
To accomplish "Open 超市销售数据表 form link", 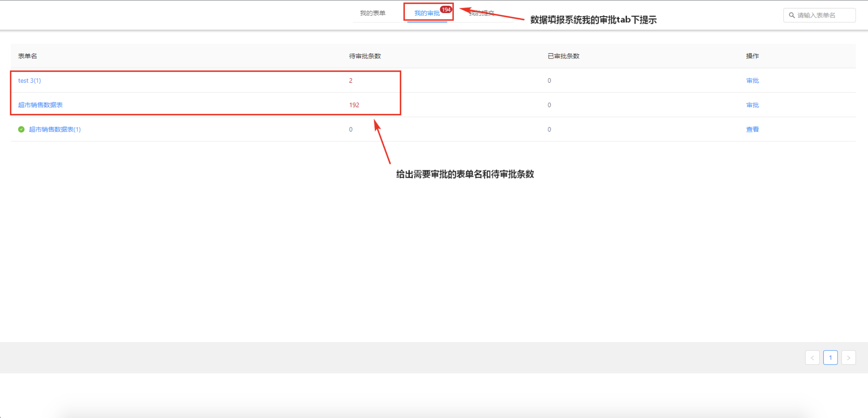I will coord(40,105).
